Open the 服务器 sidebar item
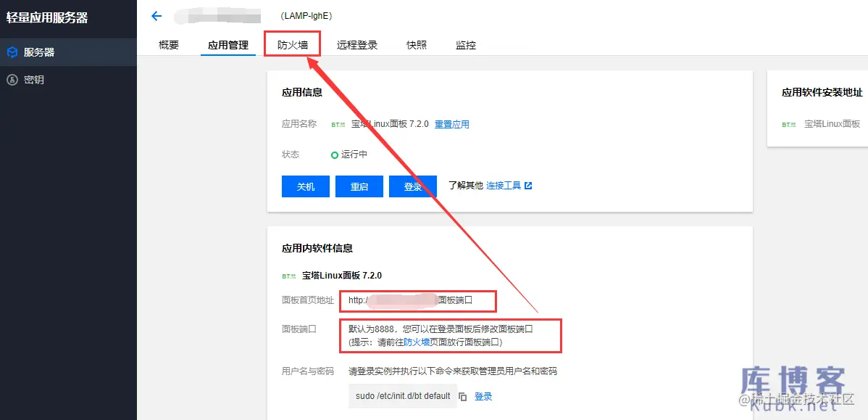The height and width of the screenshot is (420, 868). coord(68,53)
